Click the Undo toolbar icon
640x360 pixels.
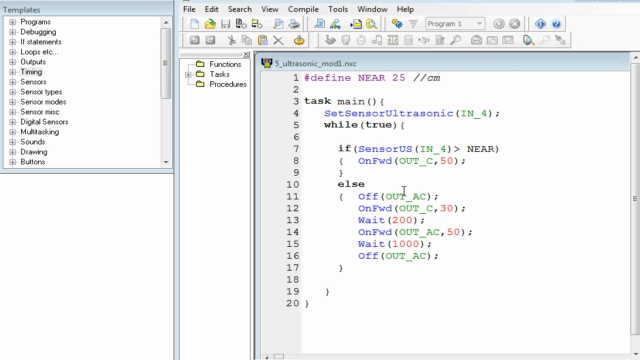194,40
